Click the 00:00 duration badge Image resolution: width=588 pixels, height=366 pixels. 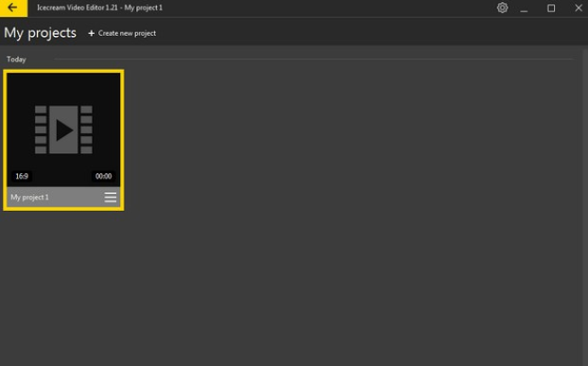point(103,176)
